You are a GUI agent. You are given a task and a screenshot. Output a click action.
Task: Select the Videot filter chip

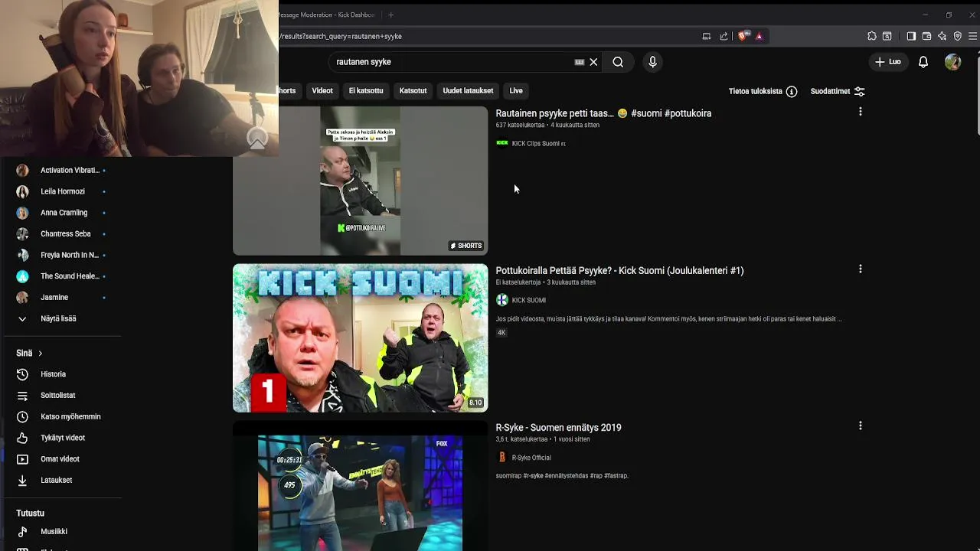[x=322, y=90]
